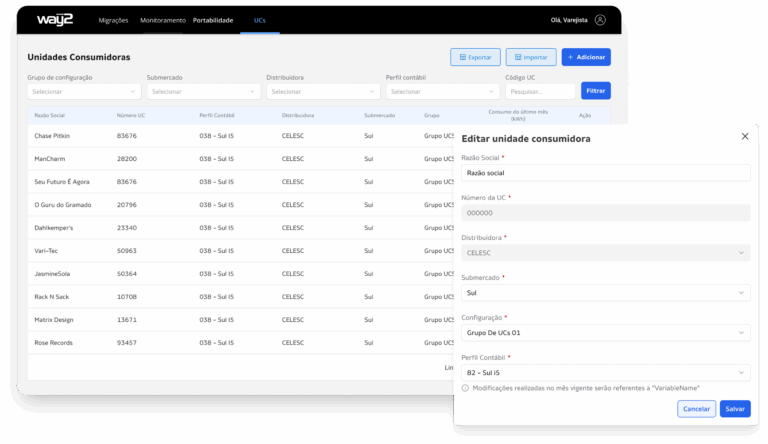
Task: Open the Configuração dropdown in dialog
Action: pos(605,332)
